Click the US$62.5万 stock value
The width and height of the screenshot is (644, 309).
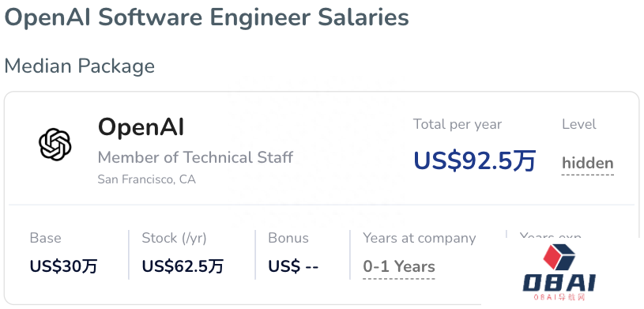pos(183,266)
